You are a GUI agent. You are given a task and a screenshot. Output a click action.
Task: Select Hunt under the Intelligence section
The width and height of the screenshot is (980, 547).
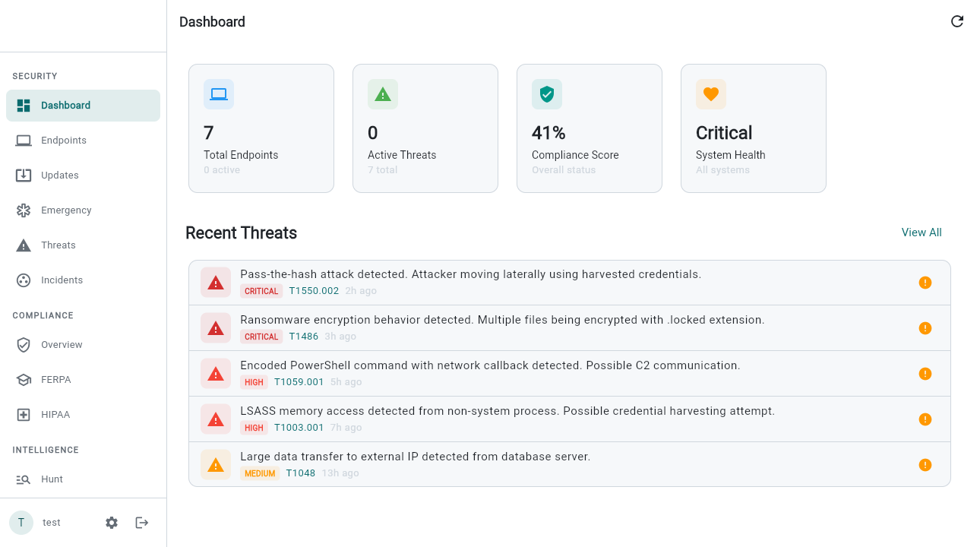[x=51, y=479]
